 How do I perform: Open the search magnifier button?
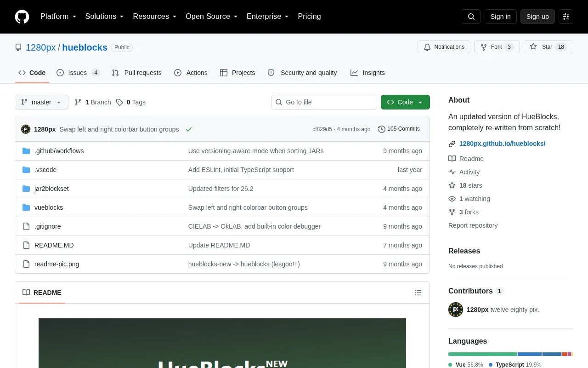tap(471, 17)
